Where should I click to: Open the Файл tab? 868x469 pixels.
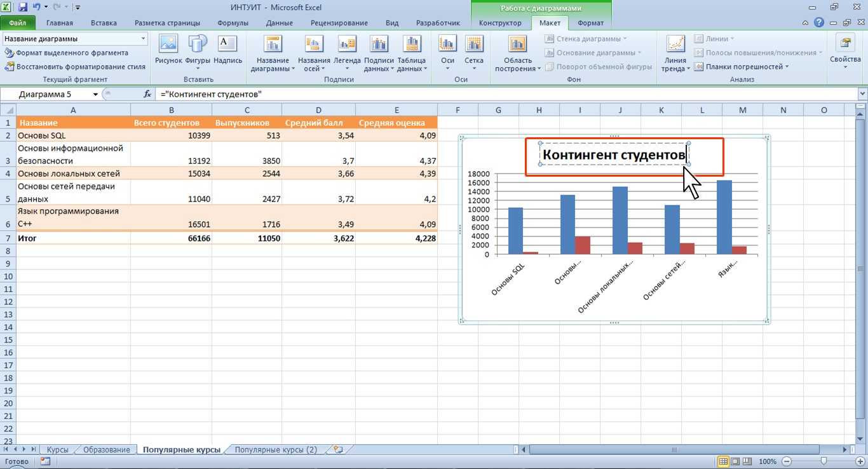pyautogui.click(x=18, y=23)
